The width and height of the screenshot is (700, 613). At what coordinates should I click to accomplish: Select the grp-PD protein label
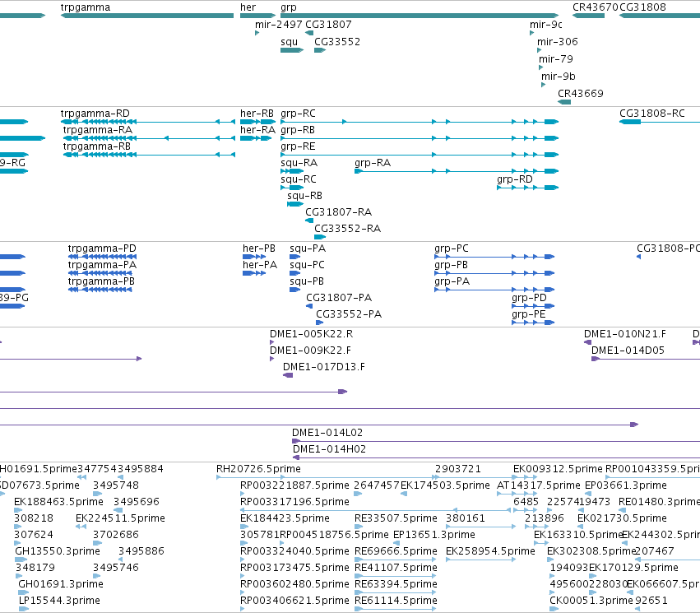click(x=529, y=298)
